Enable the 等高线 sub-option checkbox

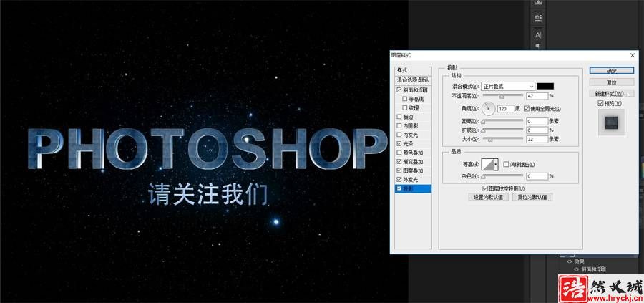405,99
